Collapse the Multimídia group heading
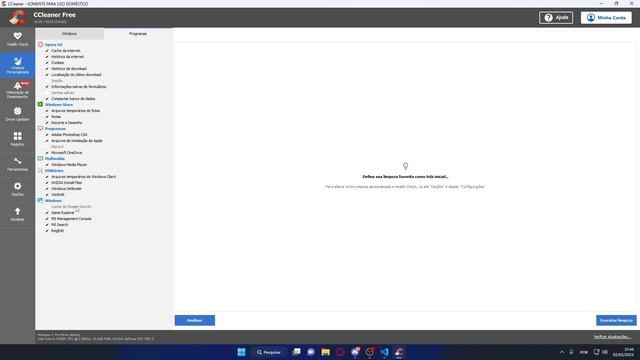 [55, 158]
